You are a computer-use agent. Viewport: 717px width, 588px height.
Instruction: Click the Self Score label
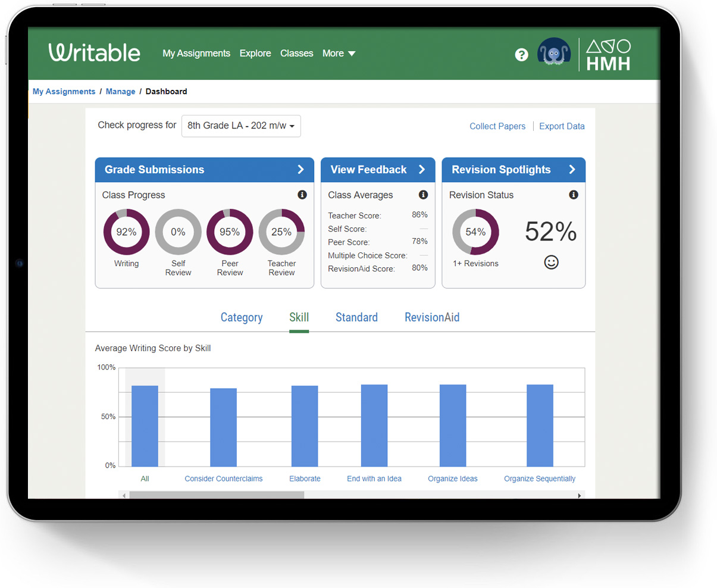click(x=347, y=229)
